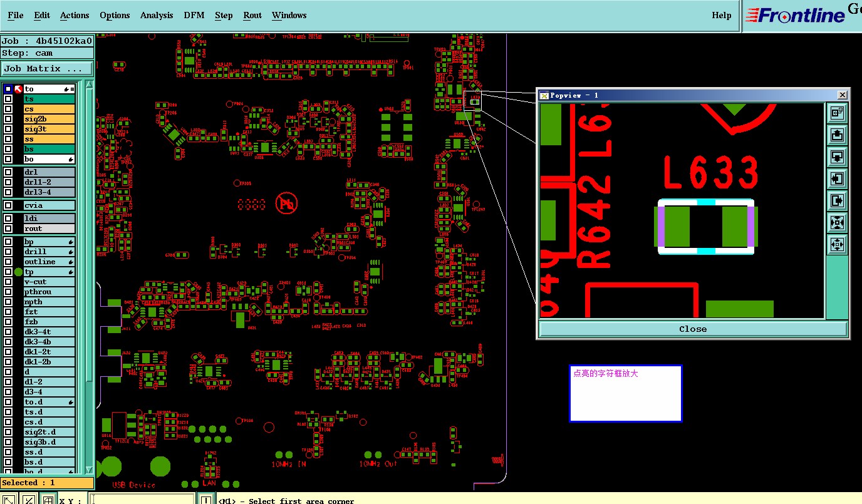Screen dimensions: 862x504
Task: Click the green dot beside layer tp
Action: pyautogui.click(x=18, y=272)
